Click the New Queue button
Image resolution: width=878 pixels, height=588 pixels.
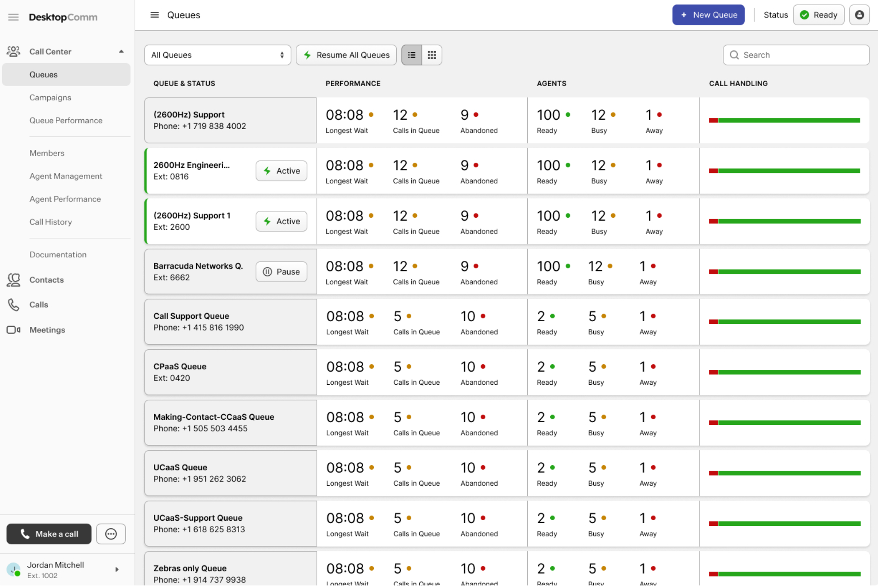pos(708,15)
